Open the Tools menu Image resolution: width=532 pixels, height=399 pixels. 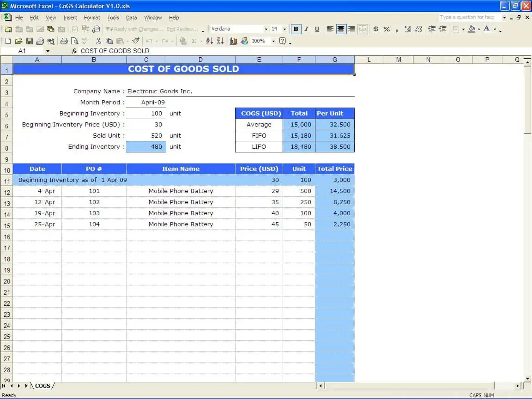[x=113, y=18]
